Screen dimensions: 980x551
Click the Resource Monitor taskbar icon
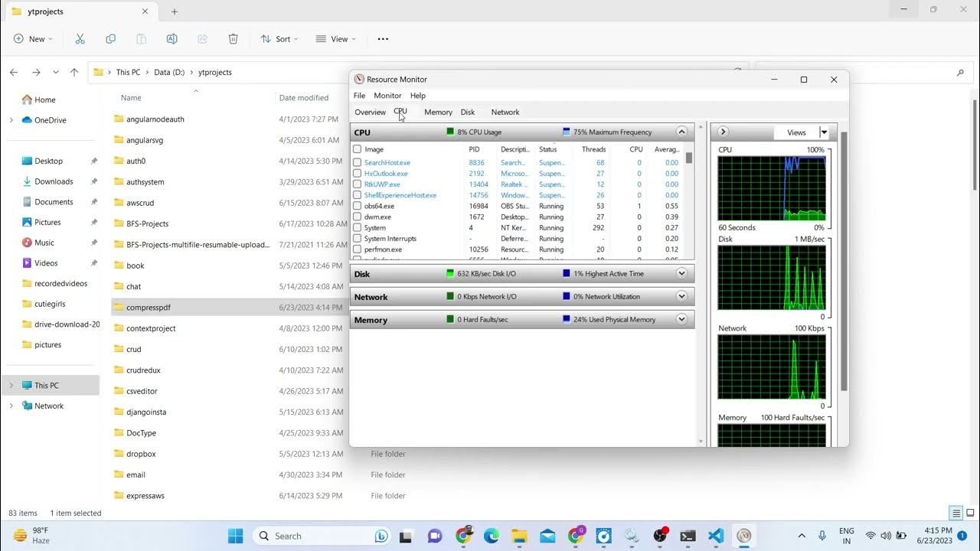[x=743, y=536]
